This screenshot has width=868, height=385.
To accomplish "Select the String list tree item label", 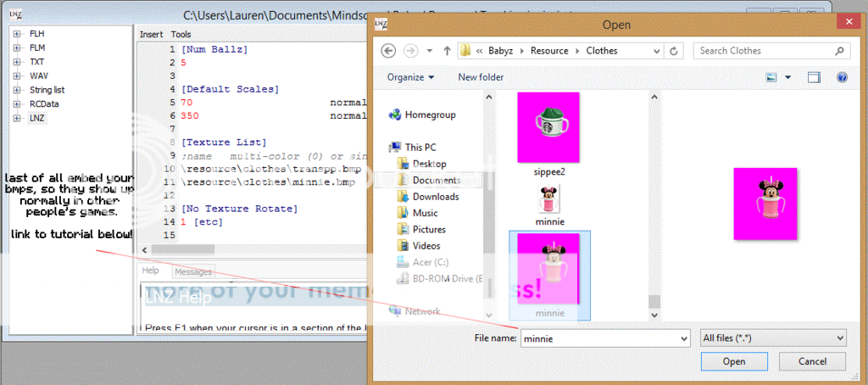I will [x=47, y=90].
